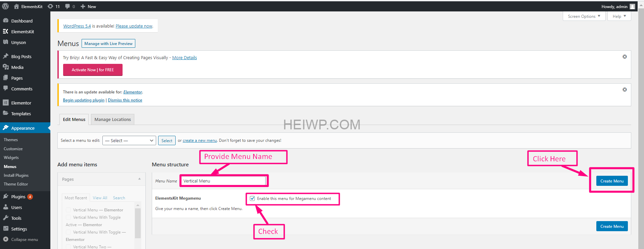This screenshot has height=249, width=644.
Task: Expand the Screen Options panel
Action: coord(584,16)
